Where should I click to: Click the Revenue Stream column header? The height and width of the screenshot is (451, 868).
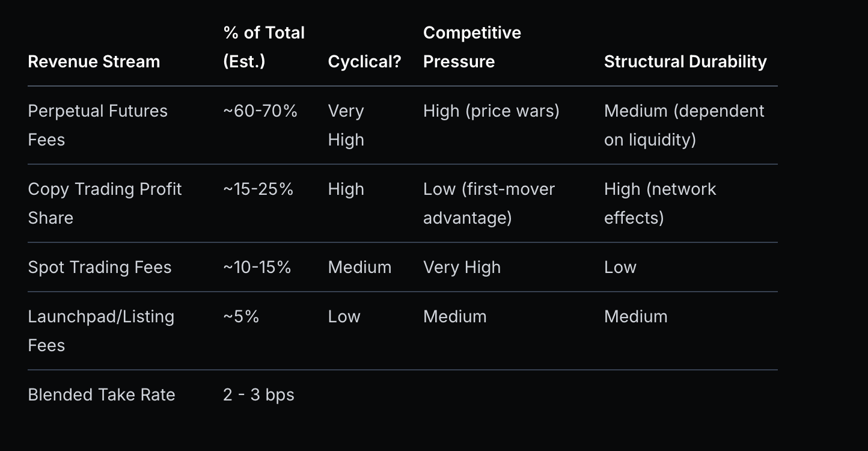94,61
